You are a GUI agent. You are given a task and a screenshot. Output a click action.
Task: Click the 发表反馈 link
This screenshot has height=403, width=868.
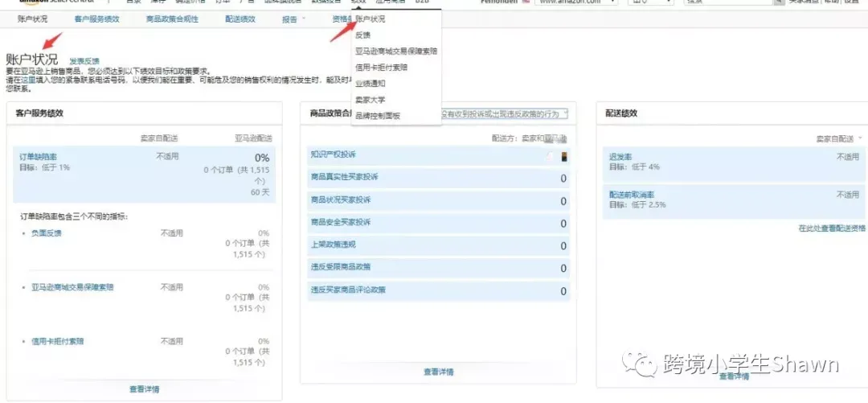click(84, 61)
